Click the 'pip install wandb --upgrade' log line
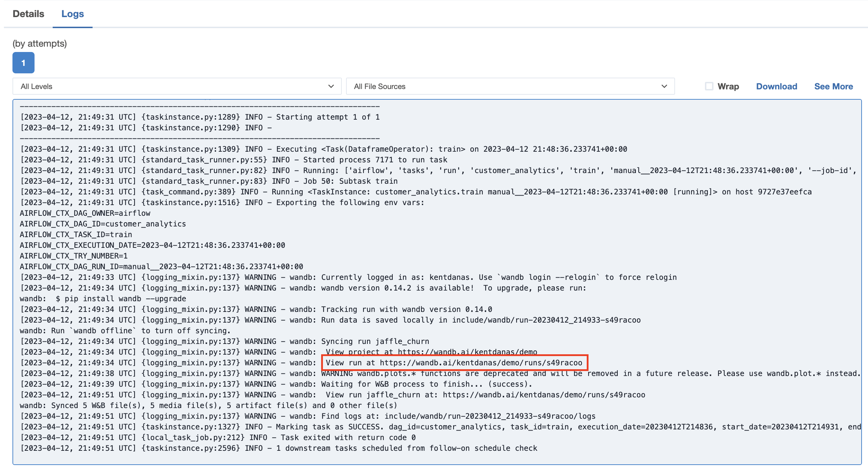This screenshot has width=868, height=470. [103, 298]
